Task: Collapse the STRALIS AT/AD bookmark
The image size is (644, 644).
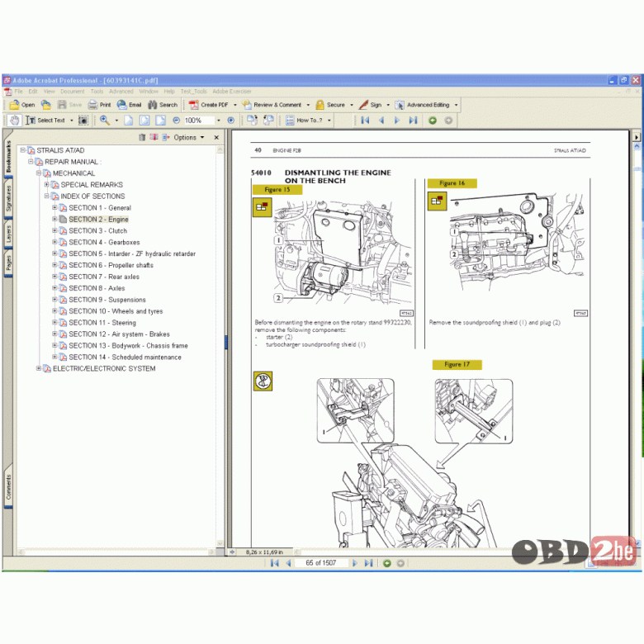Action: coord(23,150)
